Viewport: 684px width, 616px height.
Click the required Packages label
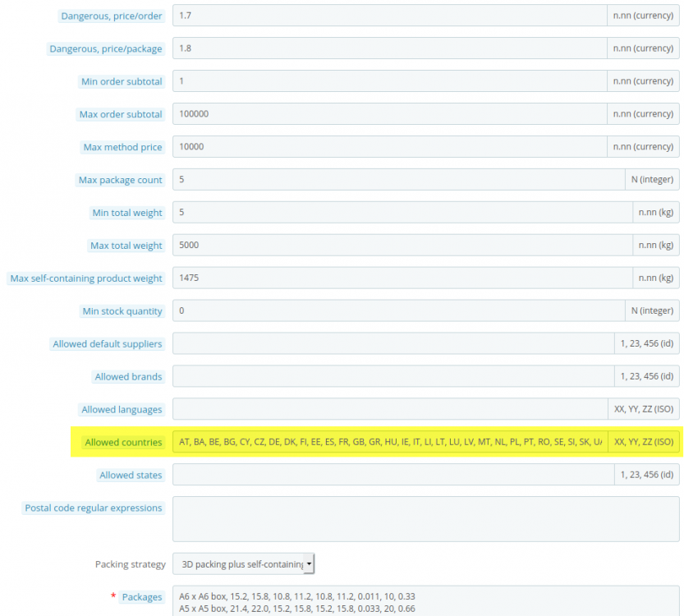point(141,597)
